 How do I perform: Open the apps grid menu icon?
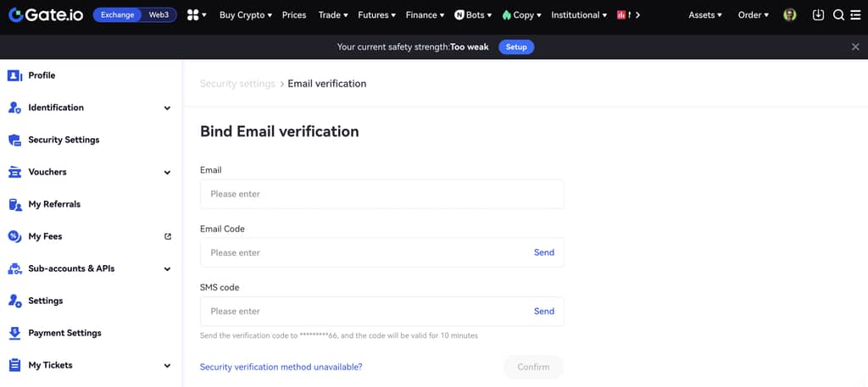pyautogui.click(x=193, y=15)
